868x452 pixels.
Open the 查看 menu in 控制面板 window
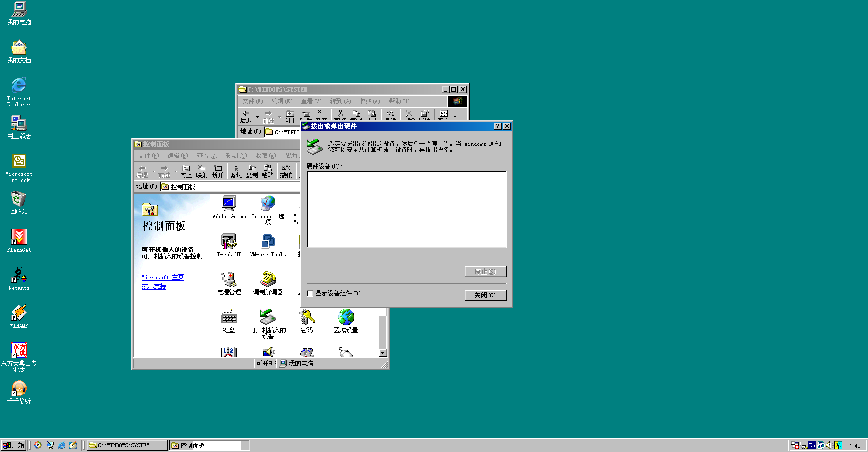(x=207, y=156)
